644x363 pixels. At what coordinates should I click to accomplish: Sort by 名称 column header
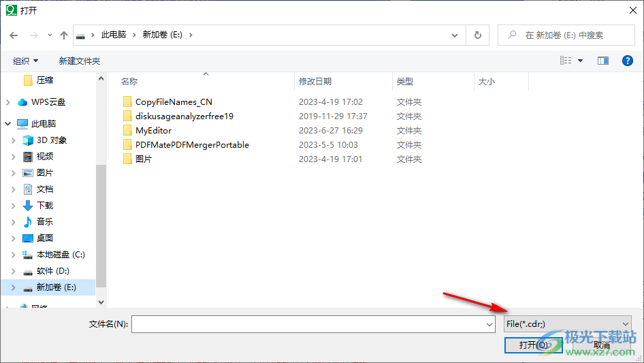click(x=129, y=82)
